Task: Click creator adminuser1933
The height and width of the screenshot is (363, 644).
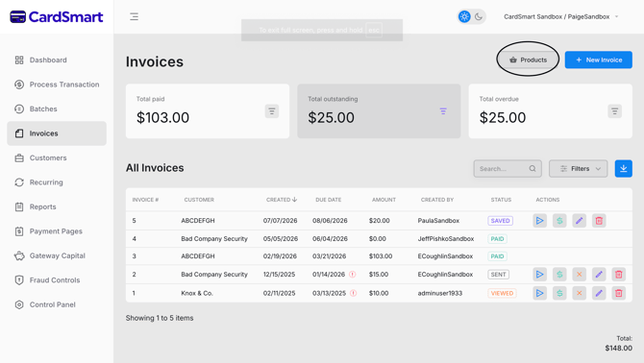Action: [x=440, y=293]
